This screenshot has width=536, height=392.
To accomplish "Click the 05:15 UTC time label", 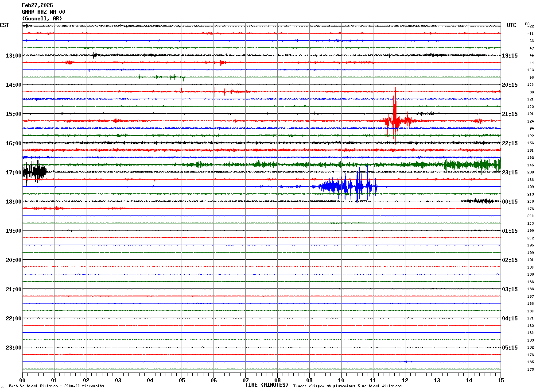I will (510, 348).
